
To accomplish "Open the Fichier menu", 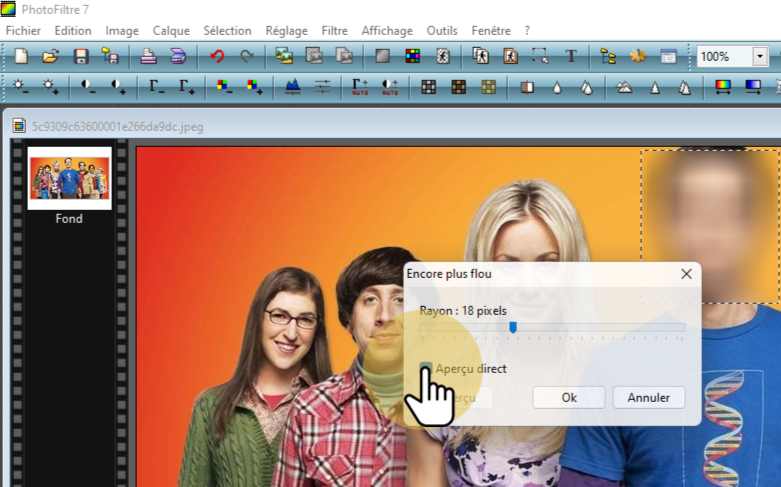I will [23, 31].
